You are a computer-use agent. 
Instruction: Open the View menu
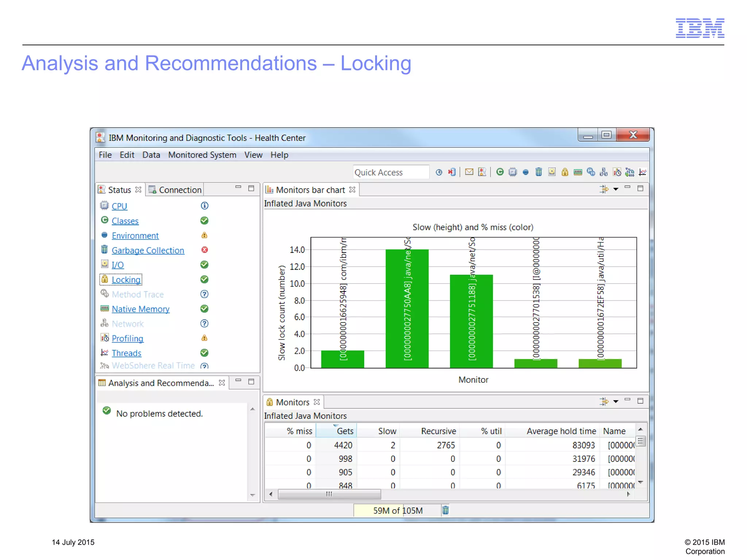[253, 155]
